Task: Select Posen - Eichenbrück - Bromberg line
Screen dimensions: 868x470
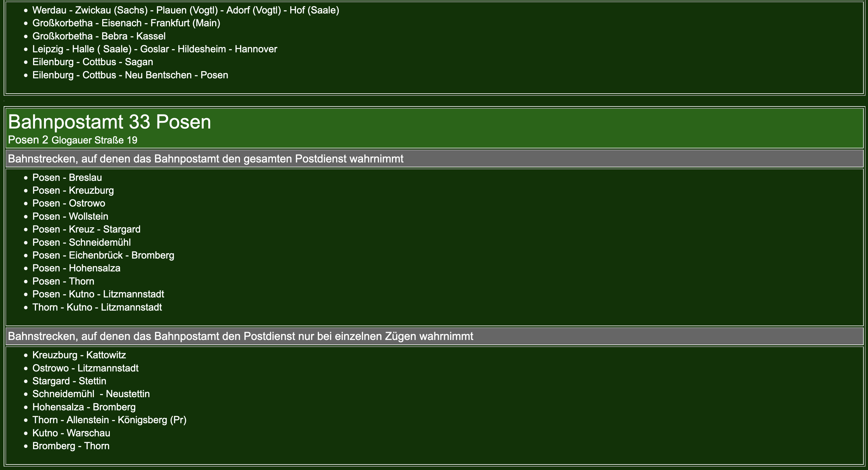Action: click(103, 255)
